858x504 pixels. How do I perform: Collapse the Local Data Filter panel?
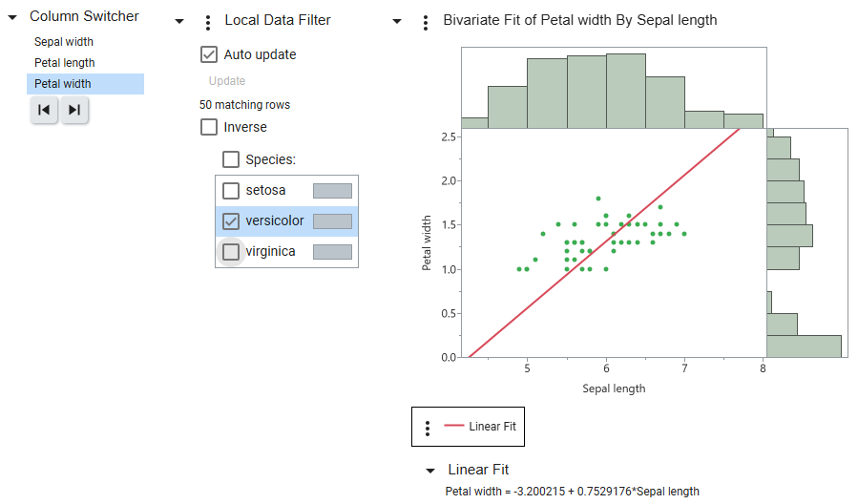click(180, 21)
